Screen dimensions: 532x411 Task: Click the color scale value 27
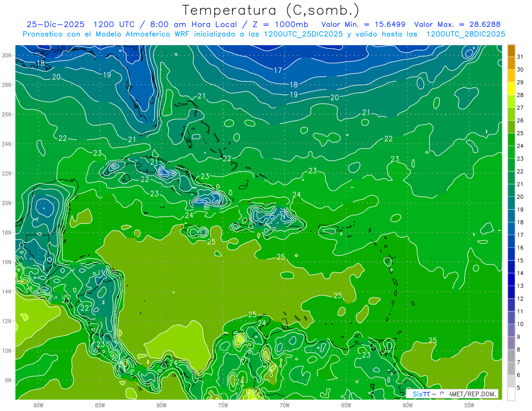(x=520, y=108)
